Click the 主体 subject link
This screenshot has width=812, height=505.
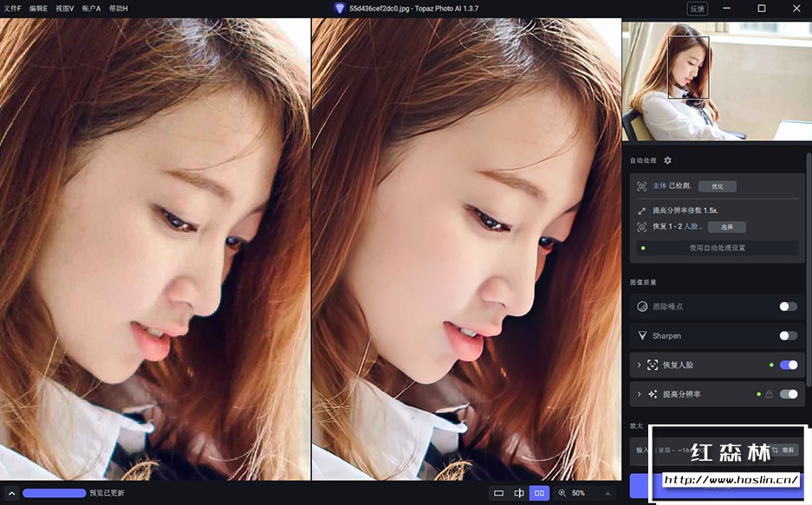(659, 185)
